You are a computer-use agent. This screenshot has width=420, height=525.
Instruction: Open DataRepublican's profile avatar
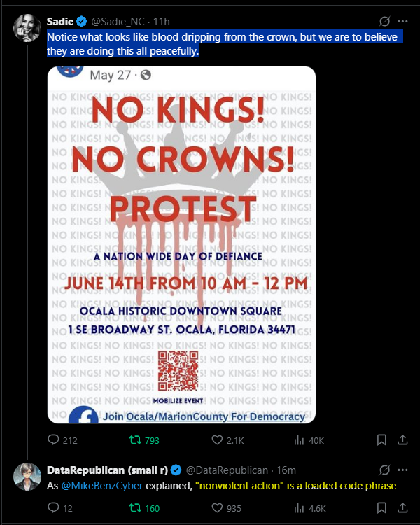(x=27, y=476)
